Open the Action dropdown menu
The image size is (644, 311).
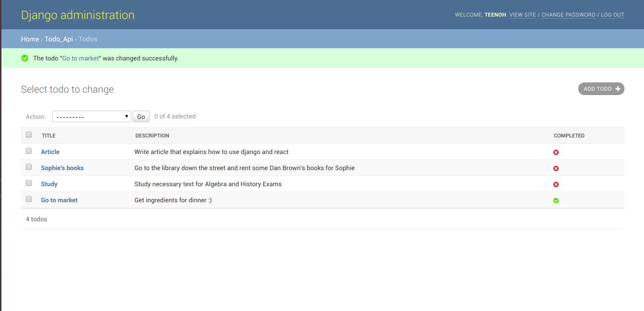pos(91,117)
